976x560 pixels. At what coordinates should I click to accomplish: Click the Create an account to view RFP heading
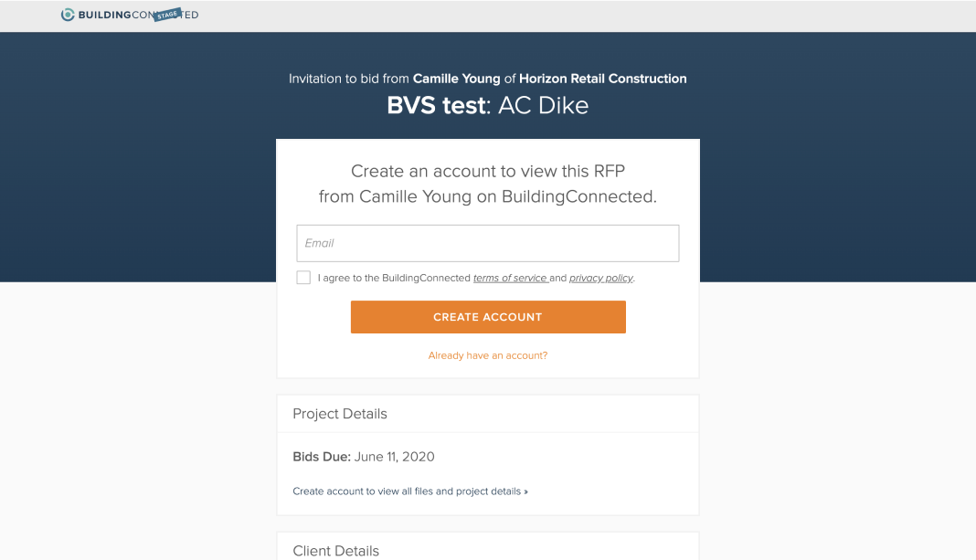coord(487,184)
